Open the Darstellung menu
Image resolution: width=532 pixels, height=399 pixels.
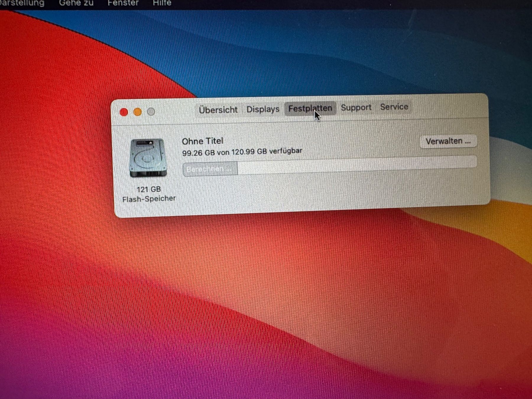pos(22,3)
